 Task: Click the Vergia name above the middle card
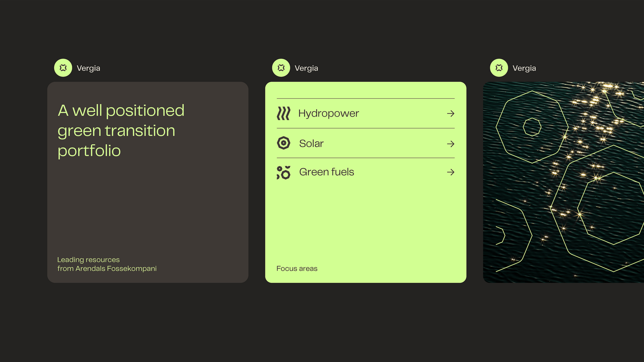pos(306,68)
